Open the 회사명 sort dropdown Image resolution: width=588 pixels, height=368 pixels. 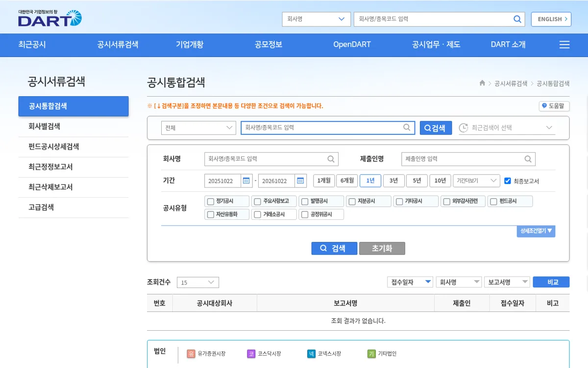(459, 282)
